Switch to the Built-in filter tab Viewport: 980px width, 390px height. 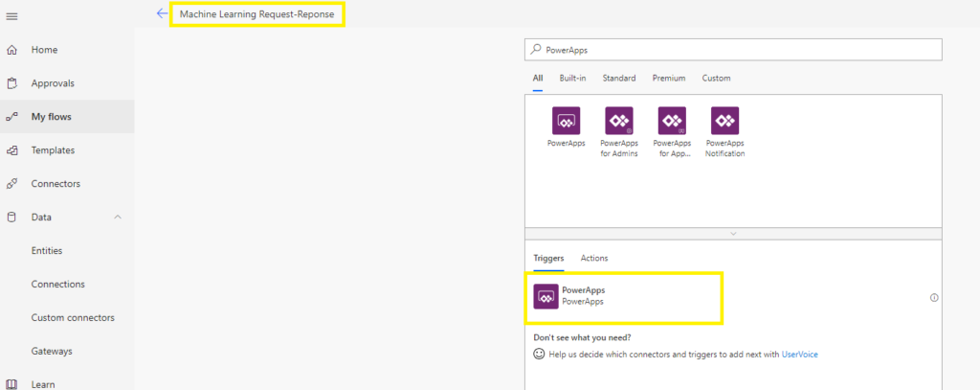coord(572,79)
